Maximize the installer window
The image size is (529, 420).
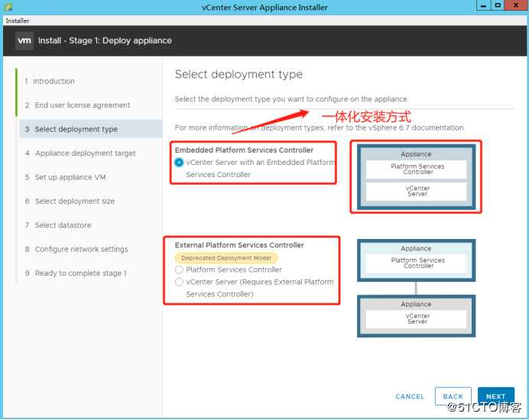tap(498, 6)
